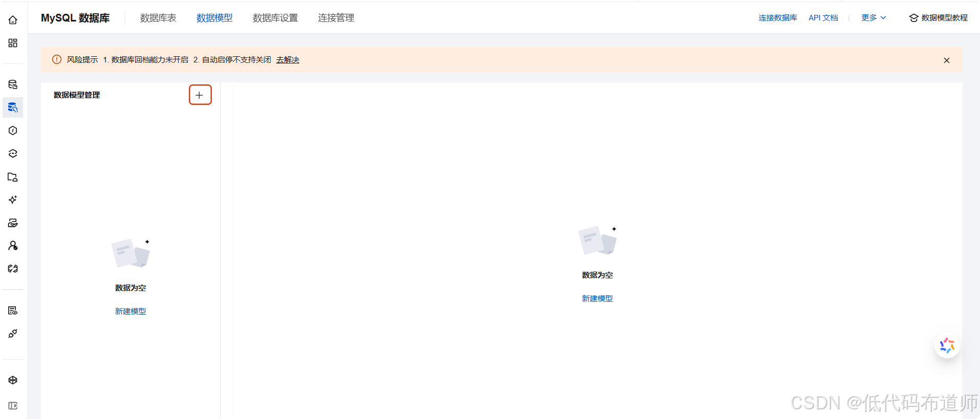Open the sparkle AI sidebar icon
980x419 pixels.
click(13, 200)
